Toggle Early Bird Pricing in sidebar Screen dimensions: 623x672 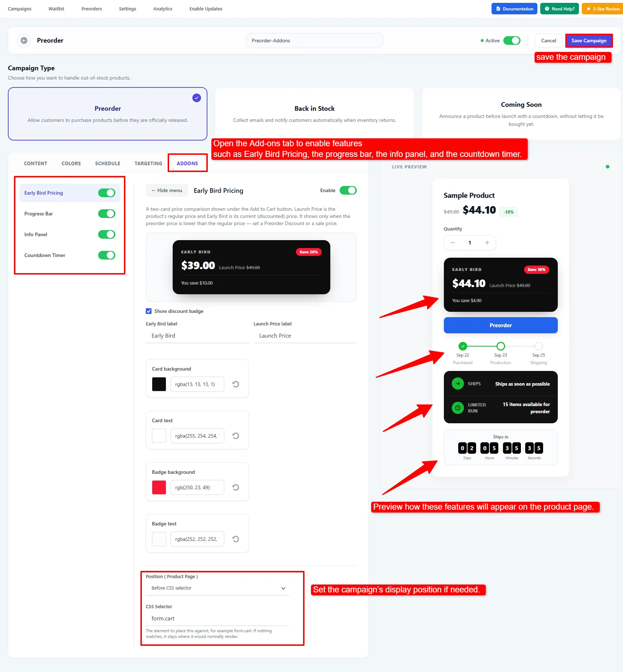107,193
